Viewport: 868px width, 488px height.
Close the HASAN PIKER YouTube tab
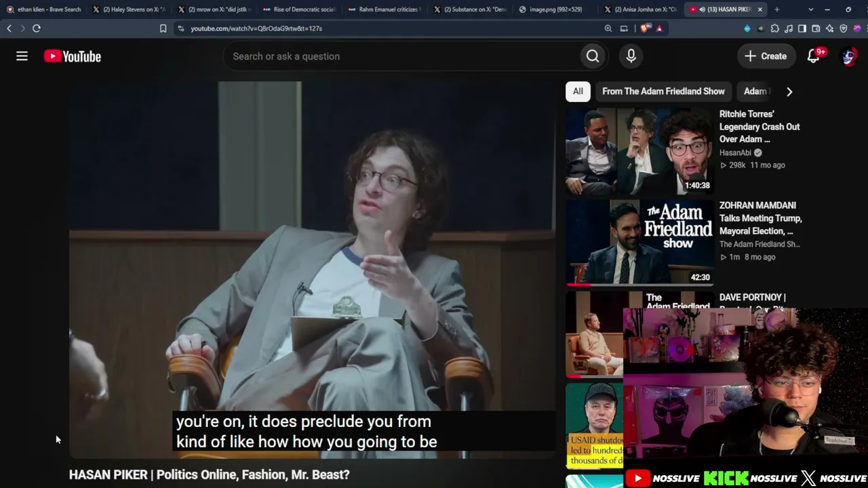click(x=760, y=9)
